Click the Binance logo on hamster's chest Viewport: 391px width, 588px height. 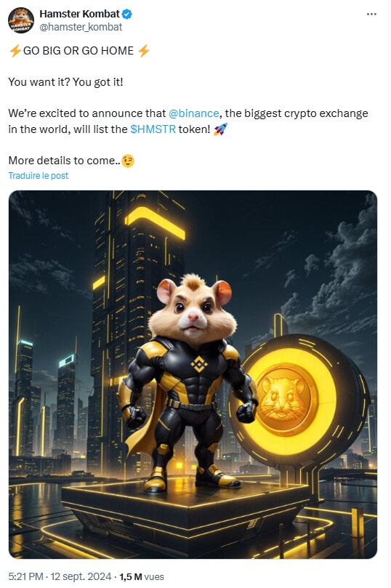point(198,363)
